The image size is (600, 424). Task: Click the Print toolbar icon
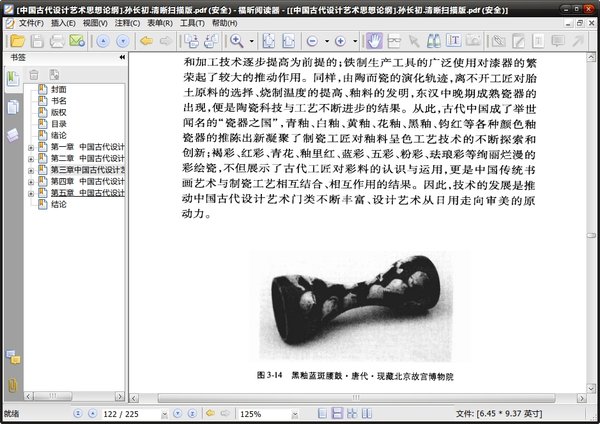(x=57, y=41)
